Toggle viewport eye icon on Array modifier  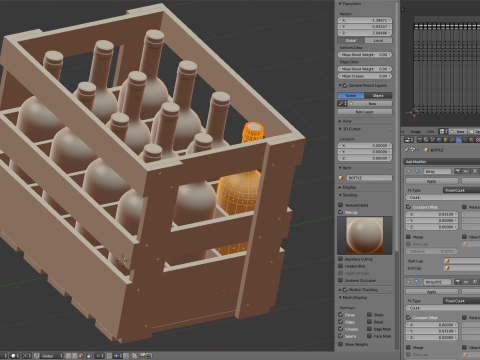tap(466, 171)
